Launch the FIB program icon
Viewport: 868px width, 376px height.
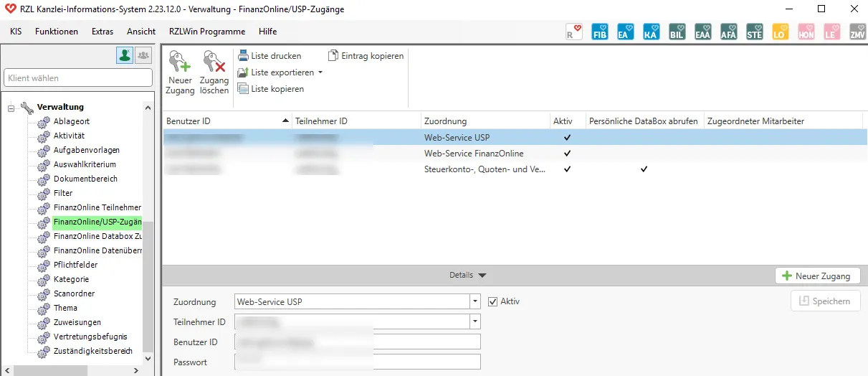[x=600, y=32]
